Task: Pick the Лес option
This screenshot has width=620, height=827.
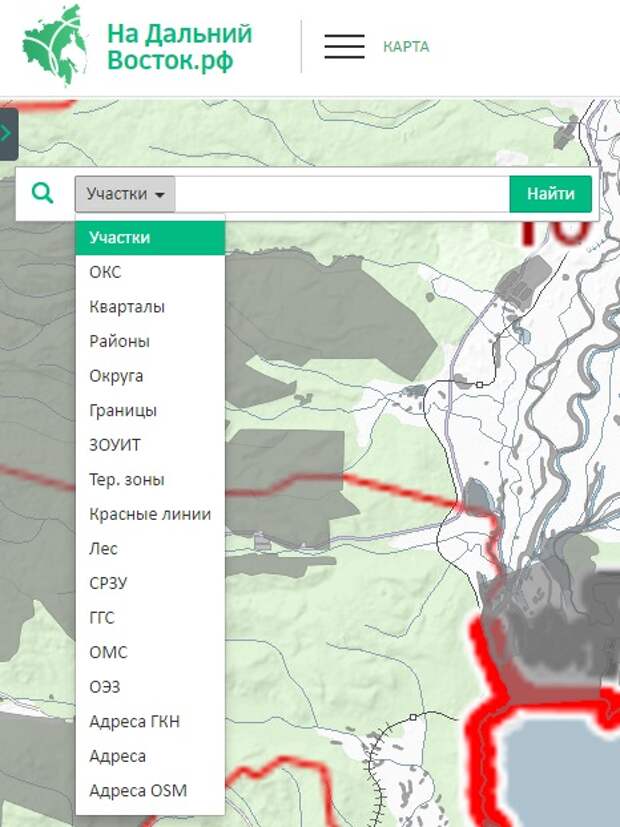Action: pyautogui.click(x=103, y=549)
